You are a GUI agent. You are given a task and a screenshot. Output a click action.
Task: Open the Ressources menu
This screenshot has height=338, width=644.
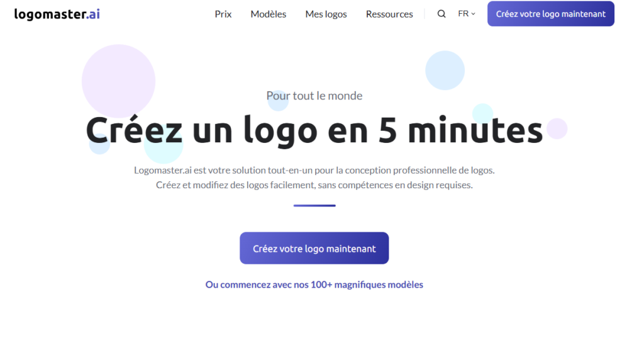click(389, 14)
